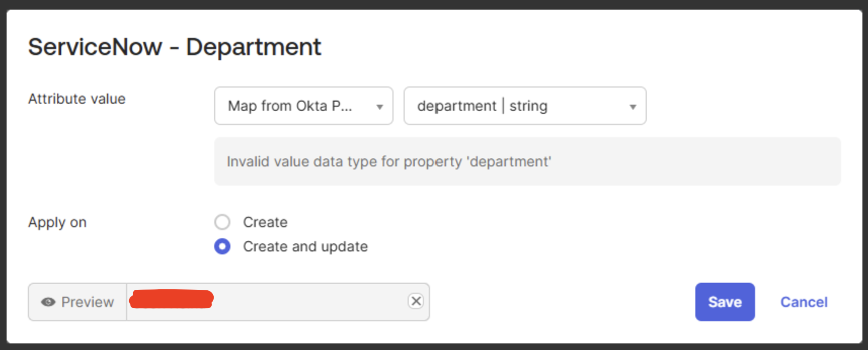Save the attribute mapping
Image resolution: width=868 pixels, height=350 pixels.
tap(725, 302)
